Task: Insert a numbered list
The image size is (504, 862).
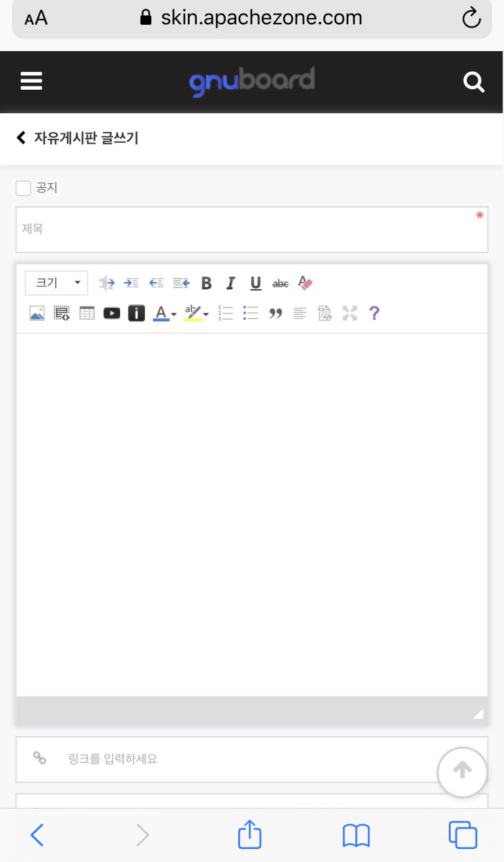Action: (x=225, y=314)
